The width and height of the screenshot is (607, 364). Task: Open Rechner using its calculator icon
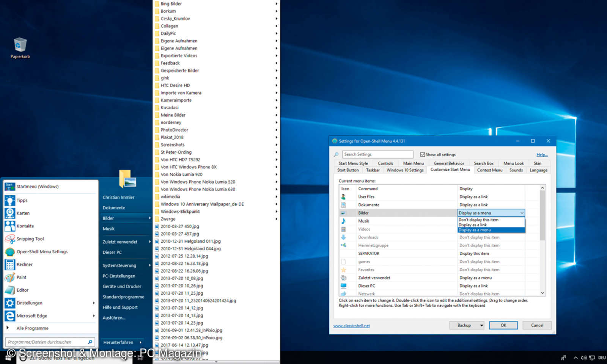click(x=25, y=264)
